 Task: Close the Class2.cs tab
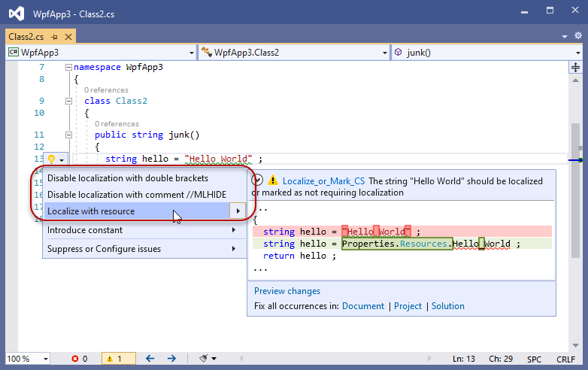click(x=69, y=36)
